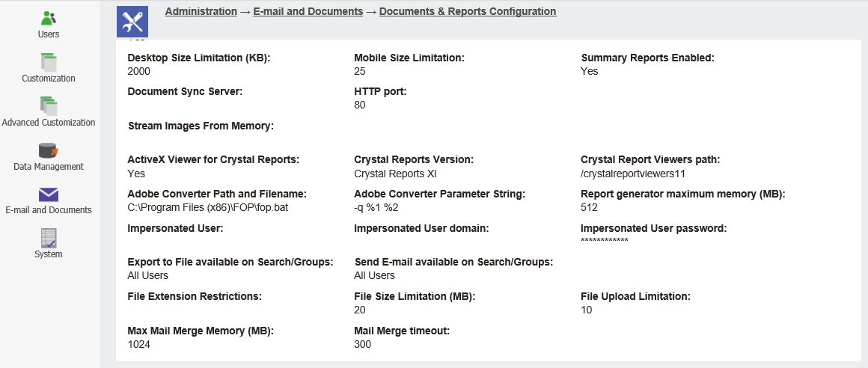Select the fop.bat converter path value

click(207, 208)
